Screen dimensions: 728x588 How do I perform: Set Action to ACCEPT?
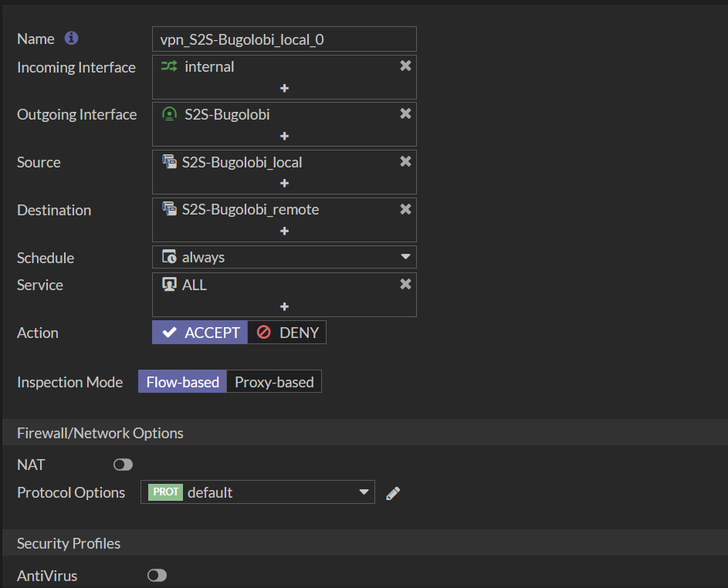pos(200,333)
